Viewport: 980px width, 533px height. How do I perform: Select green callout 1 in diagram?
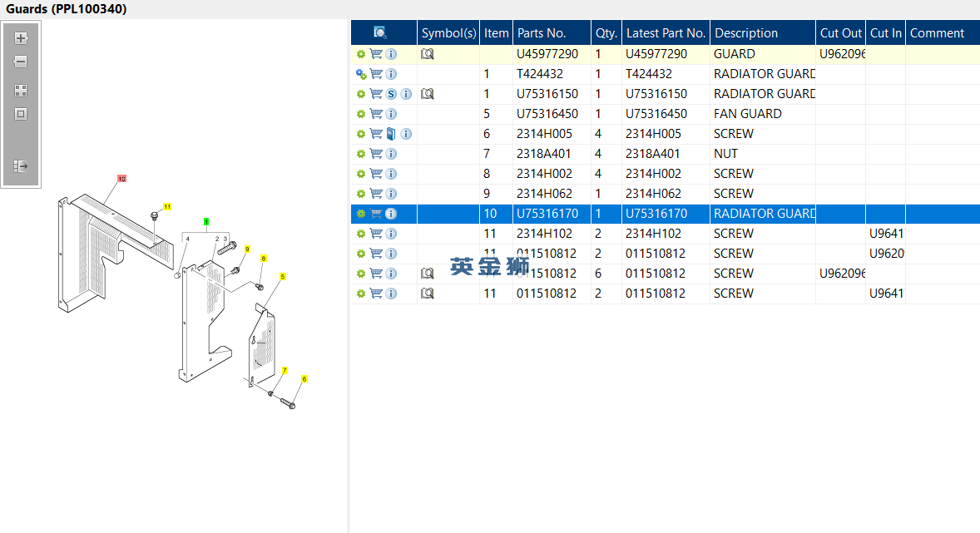tap(206, 222)
